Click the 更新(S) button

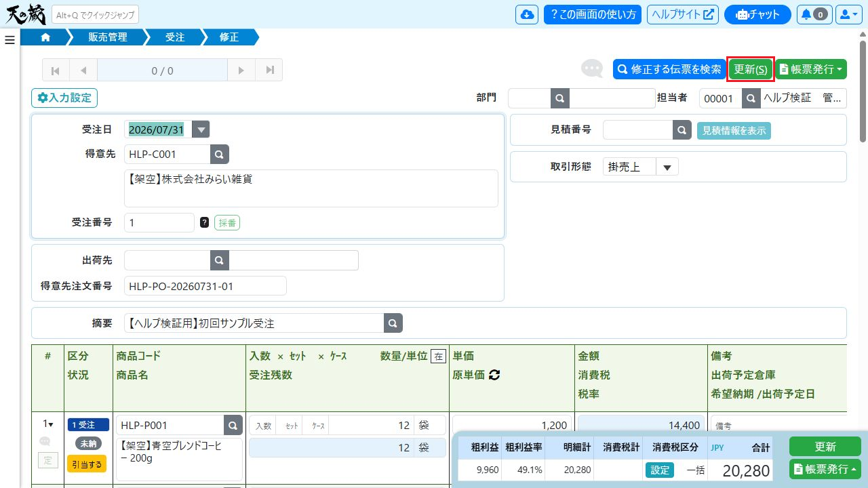tap(751, 69)
